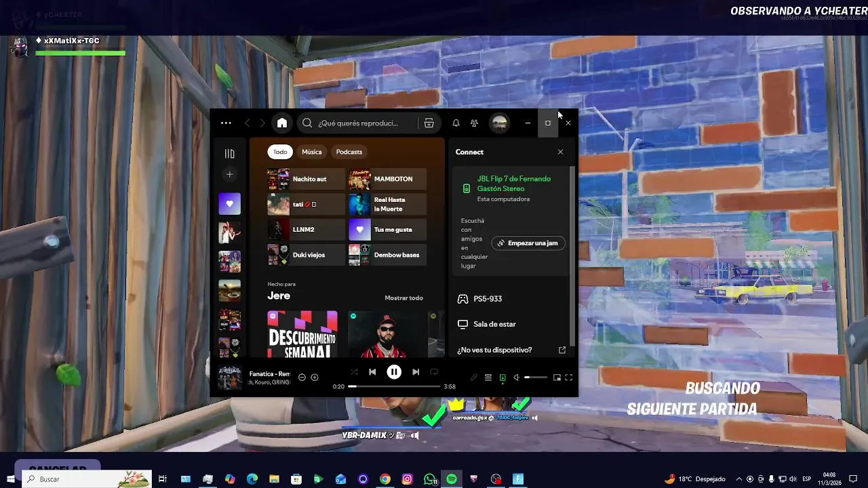Open Instagram from taskbar

(407, 479)
